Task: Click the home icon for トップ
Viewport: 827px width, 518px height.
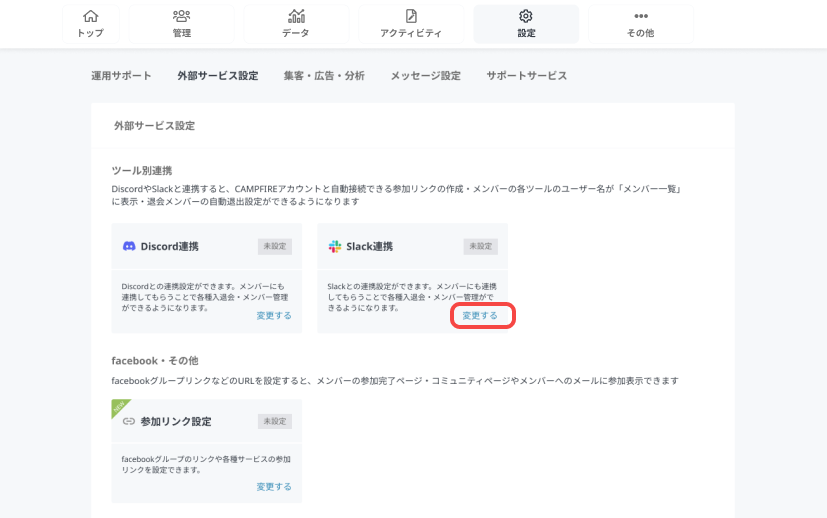Action: point(90,16)
